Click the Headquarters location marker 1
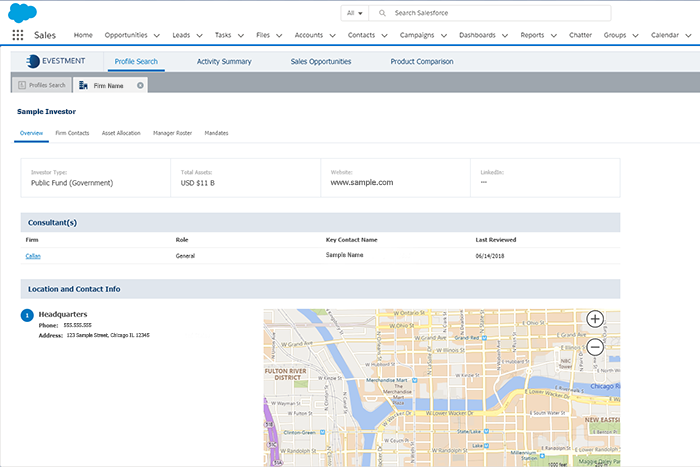 point(27,316)
